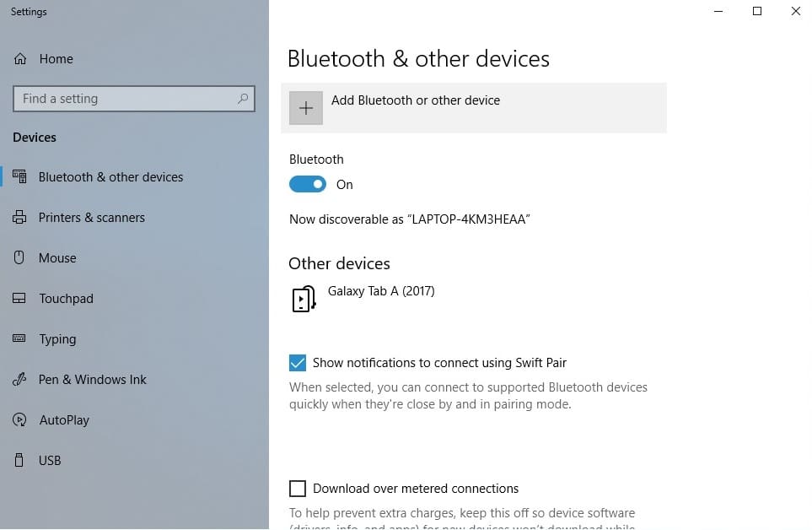Open Printers & scanners settings page

(x=92, y=218)
